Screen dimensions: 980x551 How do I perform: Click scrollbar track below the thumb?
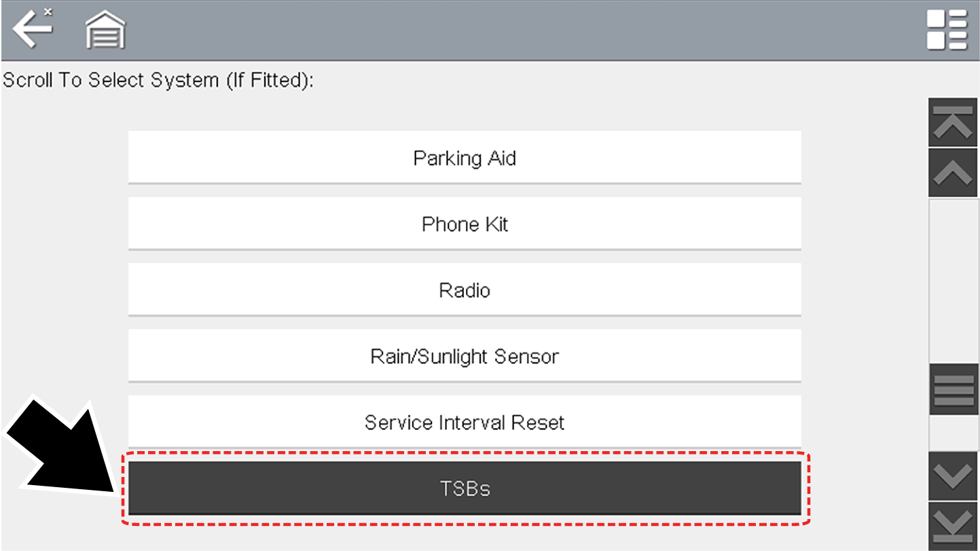tap(953, 433)
